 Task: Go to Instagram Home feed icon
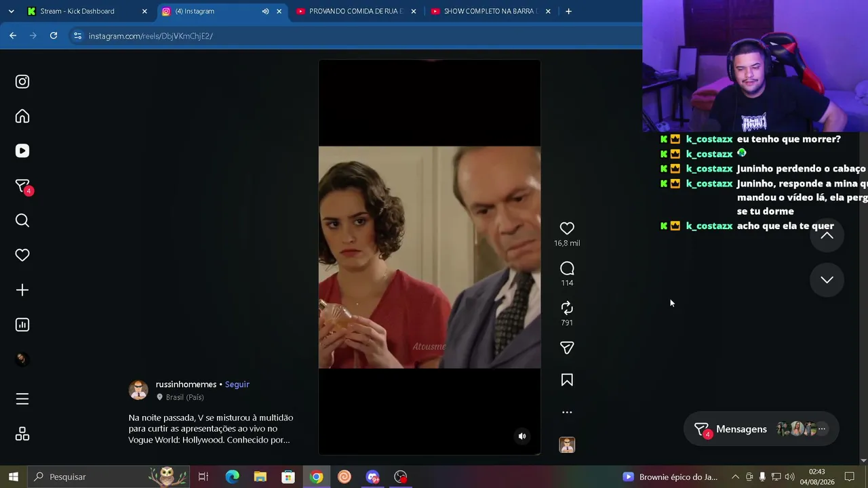(x=22, y=117)
